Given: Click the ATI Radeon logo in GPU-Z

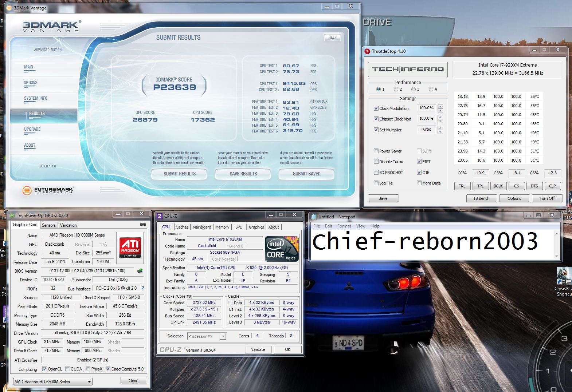Looking at the screenshot, I should coord(130,248).
